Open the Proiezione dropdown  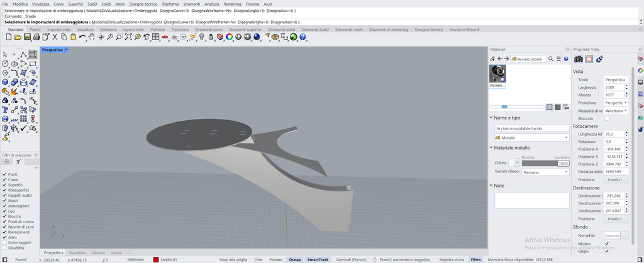click(616, 103)
